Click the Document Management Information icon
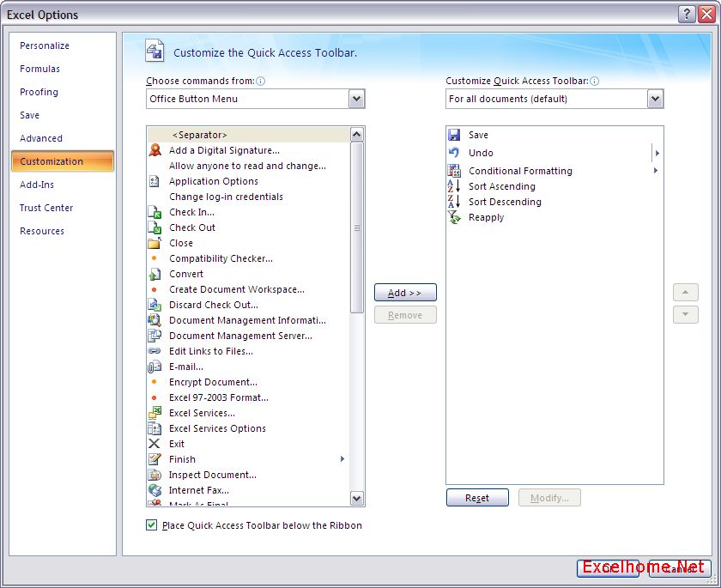721x588 pixels. pyautogui.click(x=154, y=320)
